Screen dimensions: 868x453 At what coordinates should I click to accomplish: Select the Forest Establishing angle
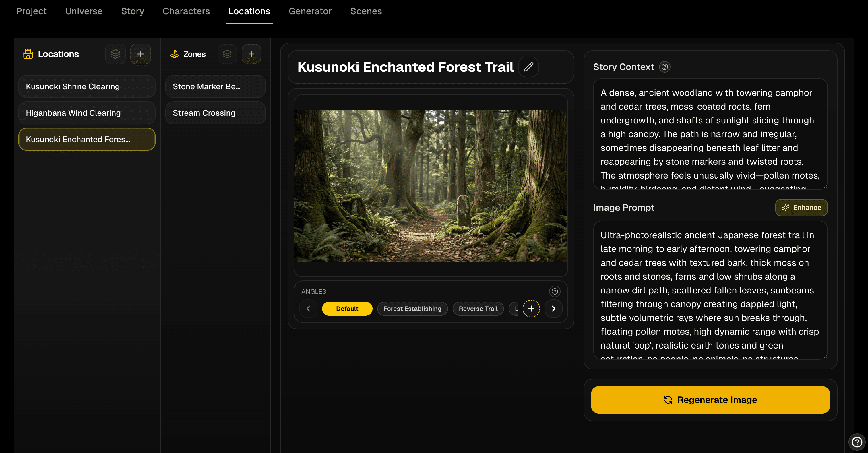coord(412,308)
